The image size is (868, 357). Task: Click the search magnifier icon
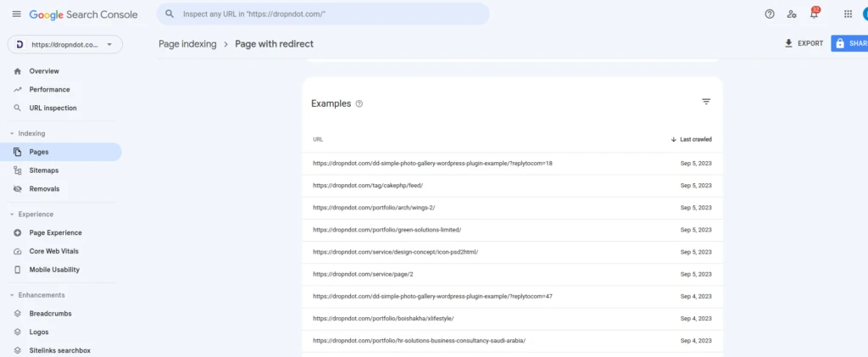click(170, 14)
